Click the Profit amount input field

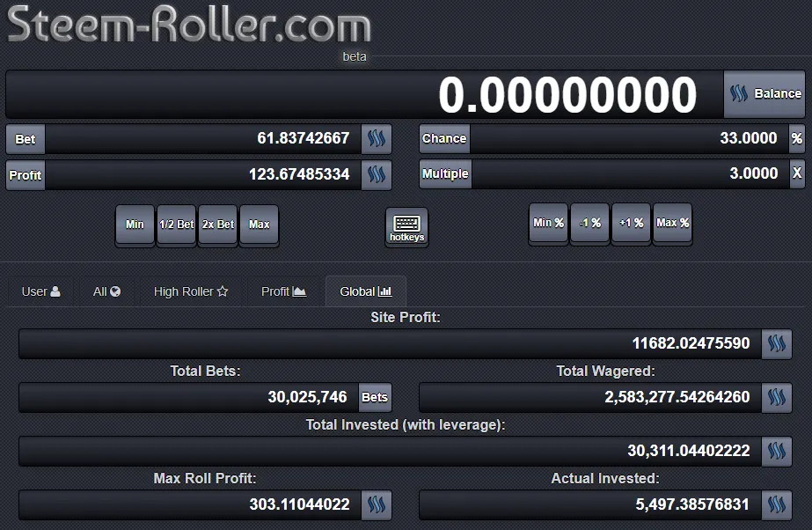[203, 174]
